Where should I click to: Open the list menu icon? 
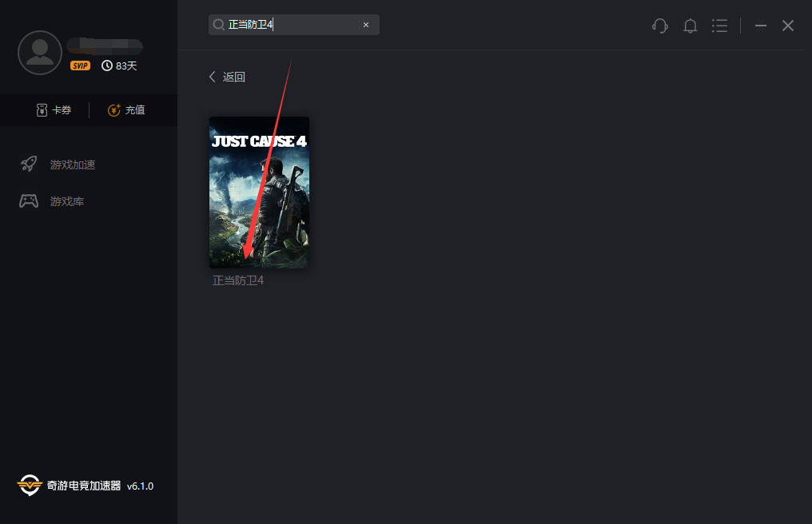(x=719, y=26)
